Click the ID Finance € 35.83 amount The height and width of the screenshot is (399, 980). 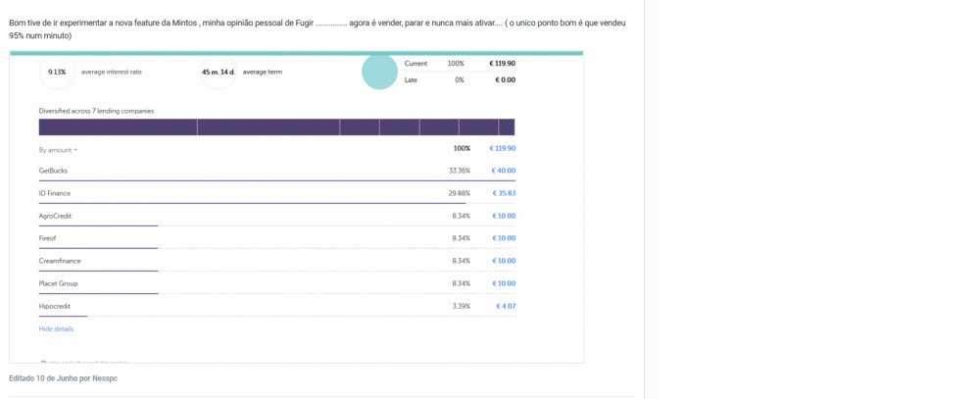(502, 193)
